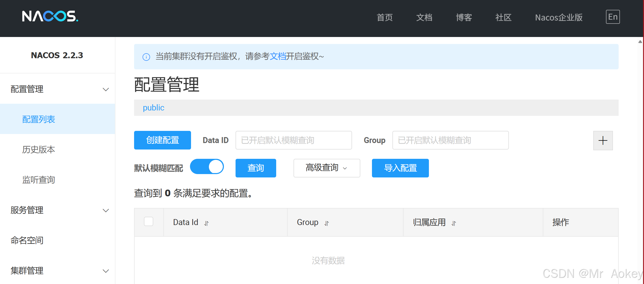Screen dimensions: 644x284
Task: Check the select-all checkbox in table header
Action: (149, 221)
